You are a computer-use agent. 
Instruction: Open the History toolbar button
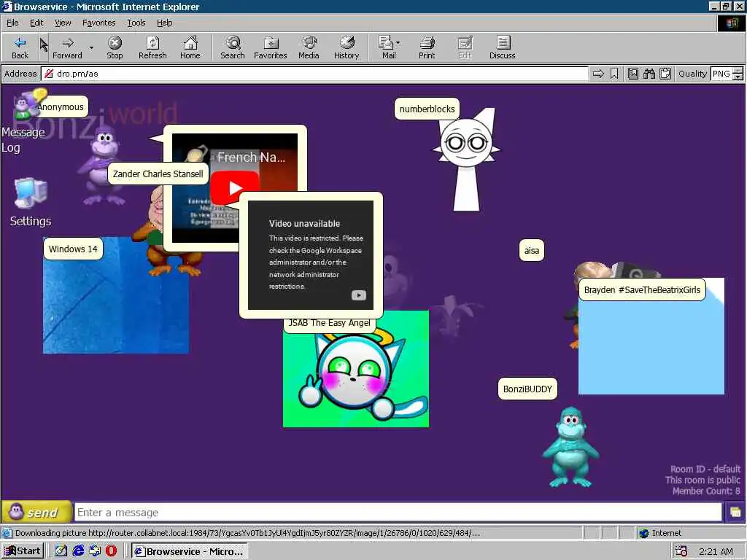(347, 47)
